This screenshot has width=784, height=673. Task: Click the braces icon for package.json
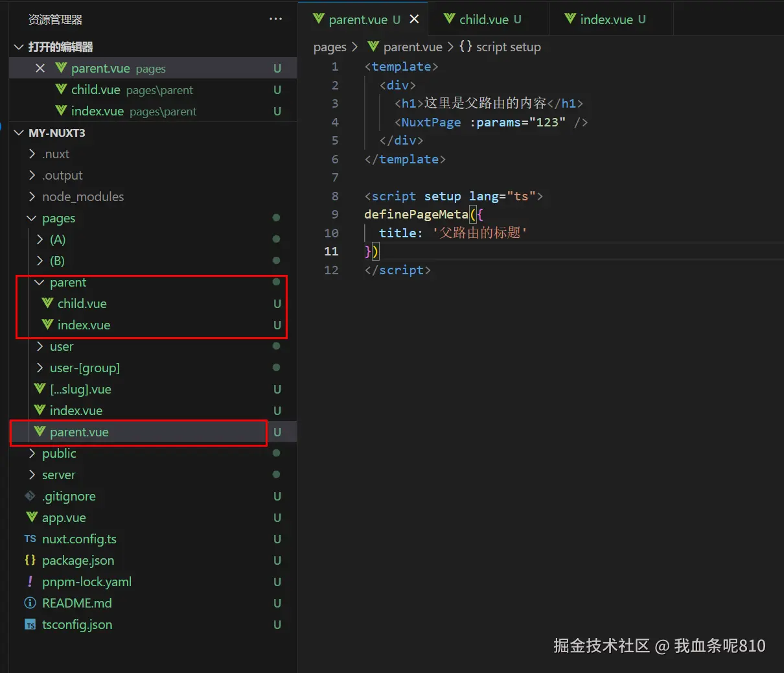(x=30, y=560)
